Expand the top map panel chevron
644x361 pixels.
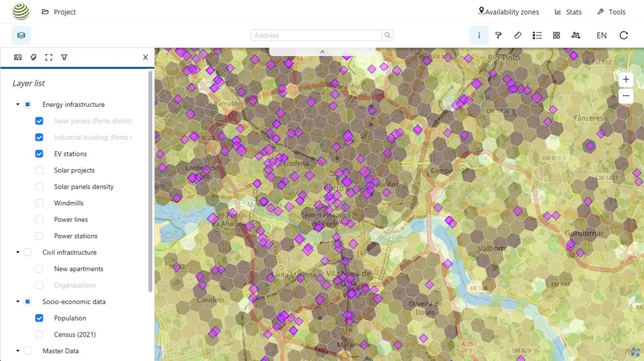pos(323,51)
